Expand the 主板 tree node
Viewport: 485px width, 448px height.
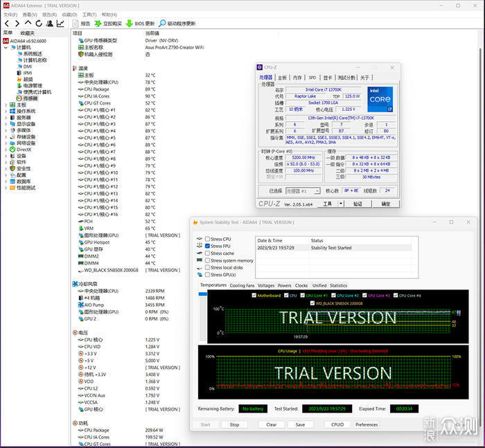point(6,105)
